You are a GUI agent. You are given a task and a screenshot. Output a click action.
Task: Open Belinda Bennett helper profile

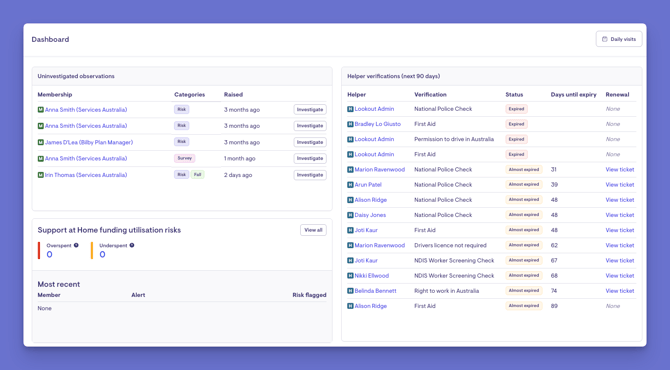click(x=376, y=291)
